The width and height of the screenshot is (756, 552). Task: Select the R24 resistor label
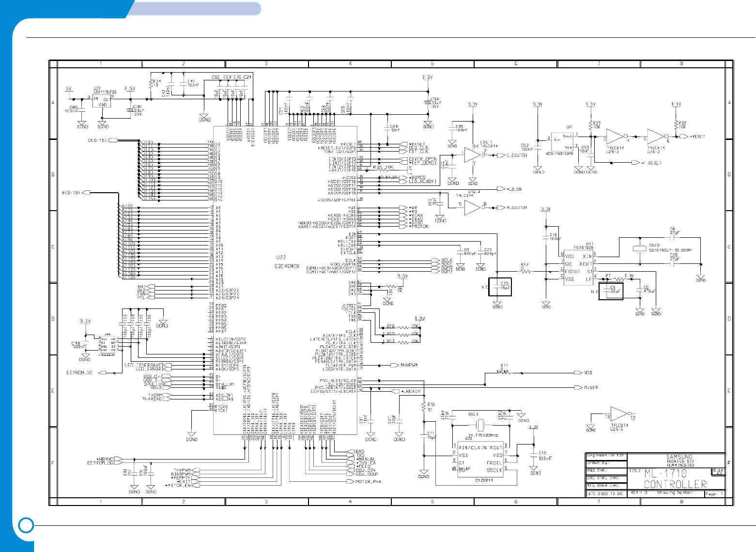[x=157, y=81]
